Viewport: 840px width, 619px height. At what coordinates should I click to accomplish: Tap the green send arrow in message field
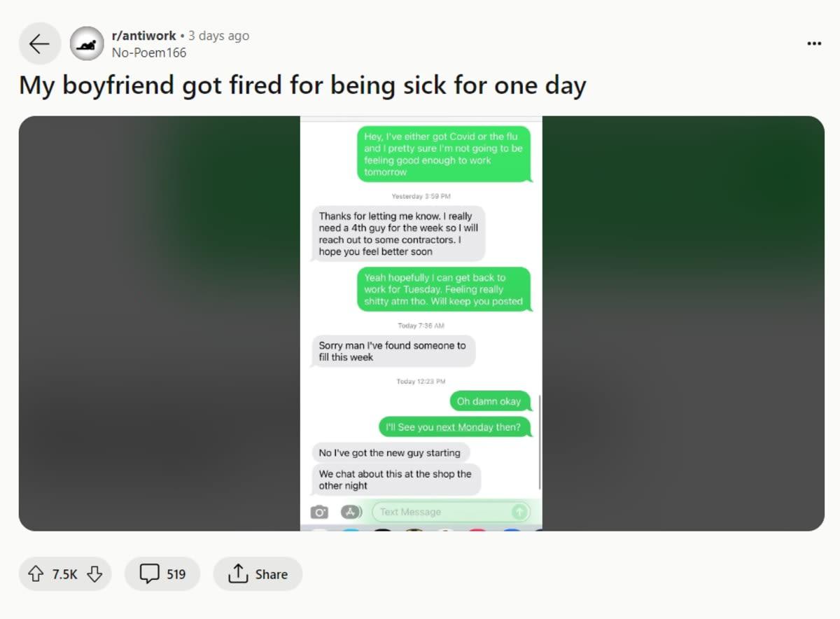click(x=519, y=512)
